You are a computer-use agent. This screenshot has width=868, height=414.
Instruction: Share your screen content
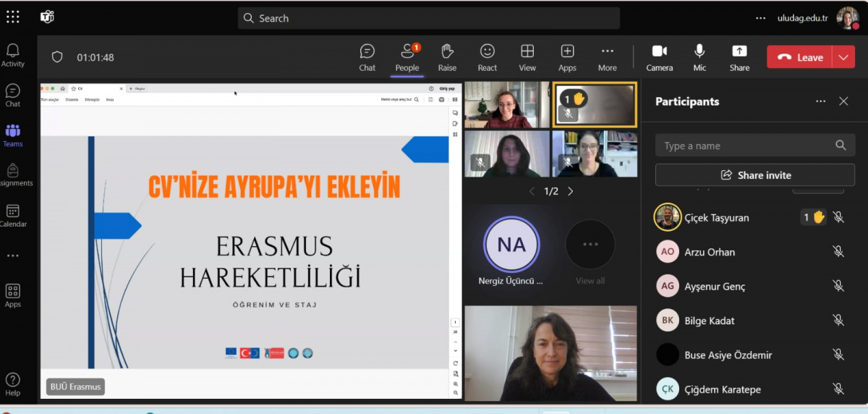739,58
